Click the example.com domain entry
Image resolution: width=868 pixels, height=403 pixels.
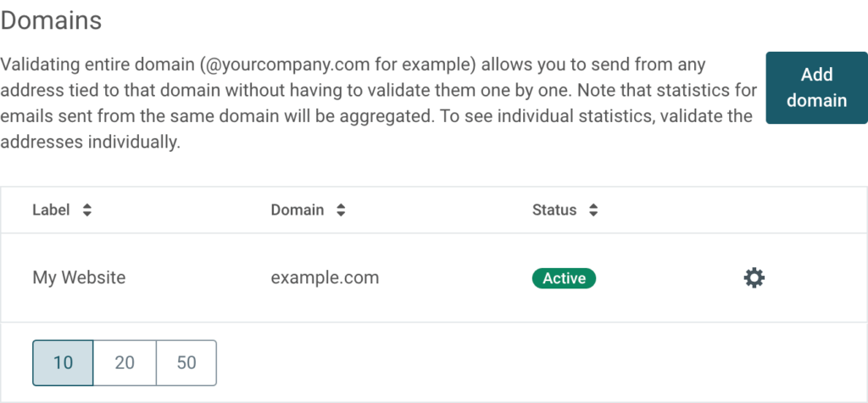coord(325,277)
